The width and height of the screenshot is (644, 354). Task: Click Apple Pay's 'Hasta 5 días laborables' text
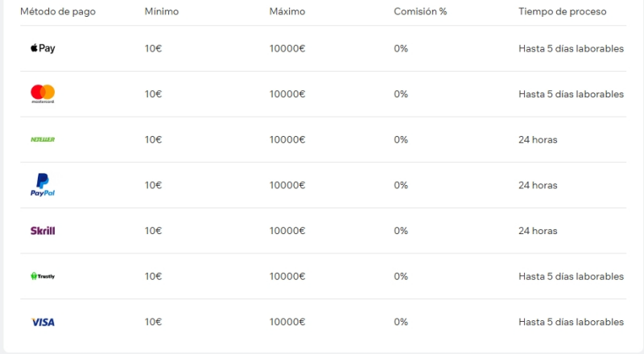point(571,48)
